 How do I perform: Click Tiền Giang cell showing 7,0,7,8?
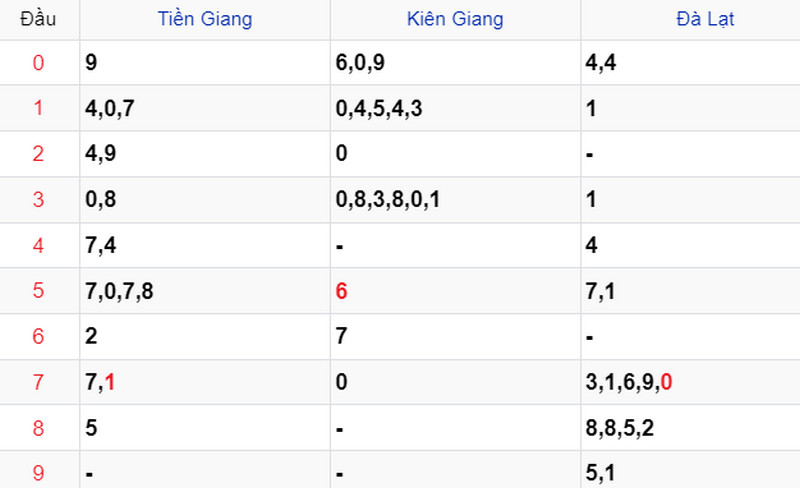tap(205, 291)
